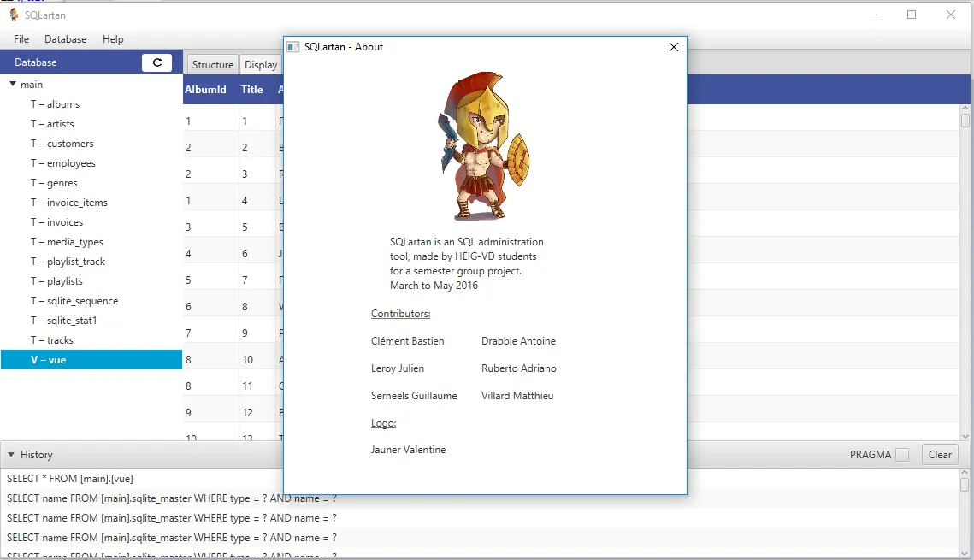Click the Contributors heading in About dialog
Viewport: 974px width, 560px height.
(401, 314)
